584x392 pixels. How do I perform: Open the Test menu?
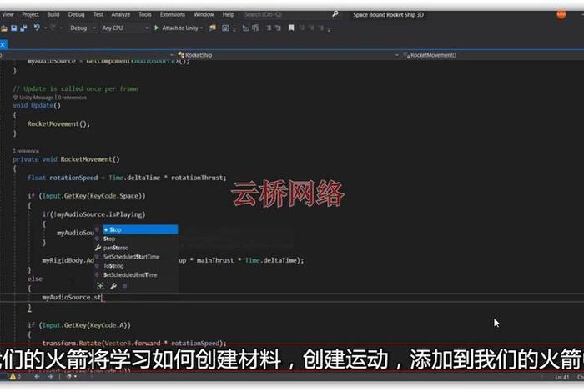pos(98,14)
